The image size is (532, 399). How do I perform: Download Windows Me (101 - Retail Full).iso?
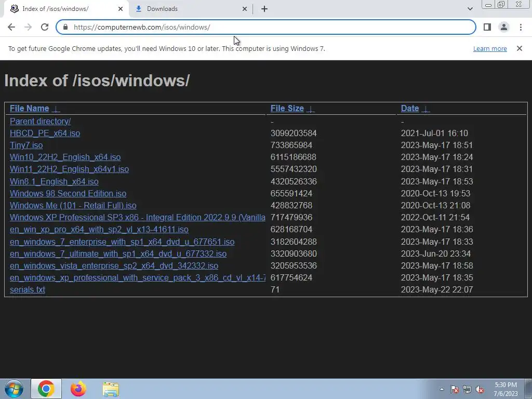tap(73, 205)
